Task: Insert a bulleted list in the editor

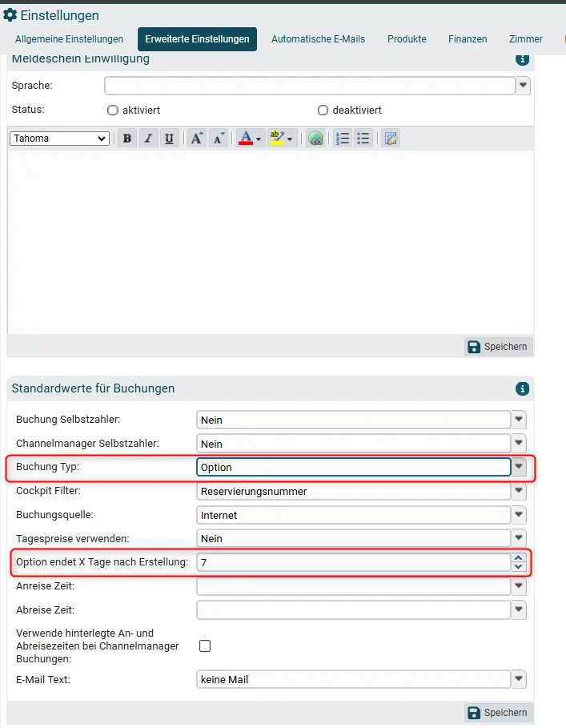Action: point(363,139)
